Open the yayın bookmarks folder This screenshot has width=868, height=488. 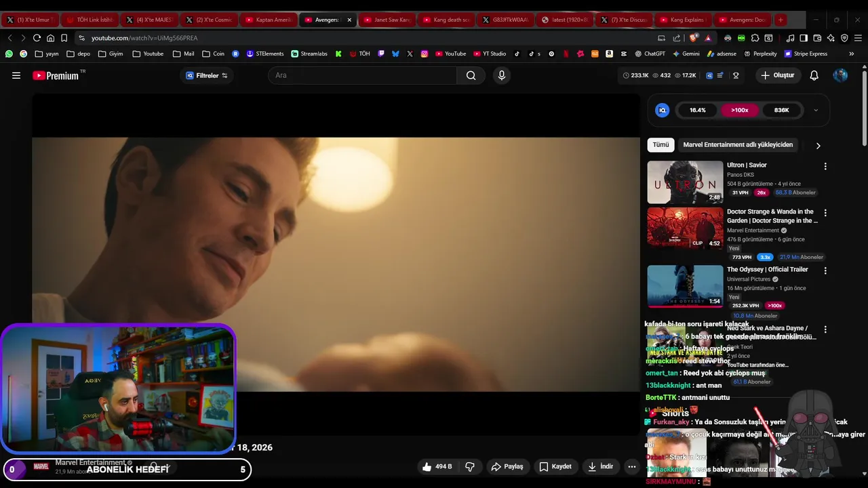[47, 54]
